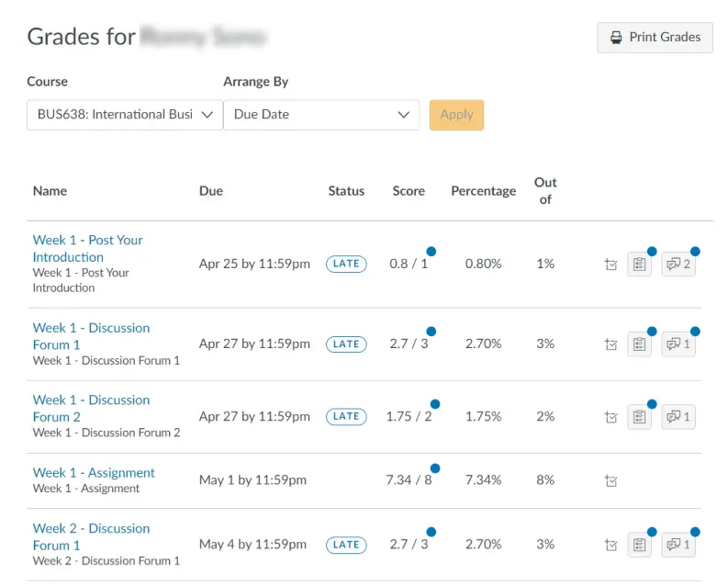This screenshot has width=728, height=586.
Task: Expand the Arrange By Due Date dropdown
Action: pos(321,115)
